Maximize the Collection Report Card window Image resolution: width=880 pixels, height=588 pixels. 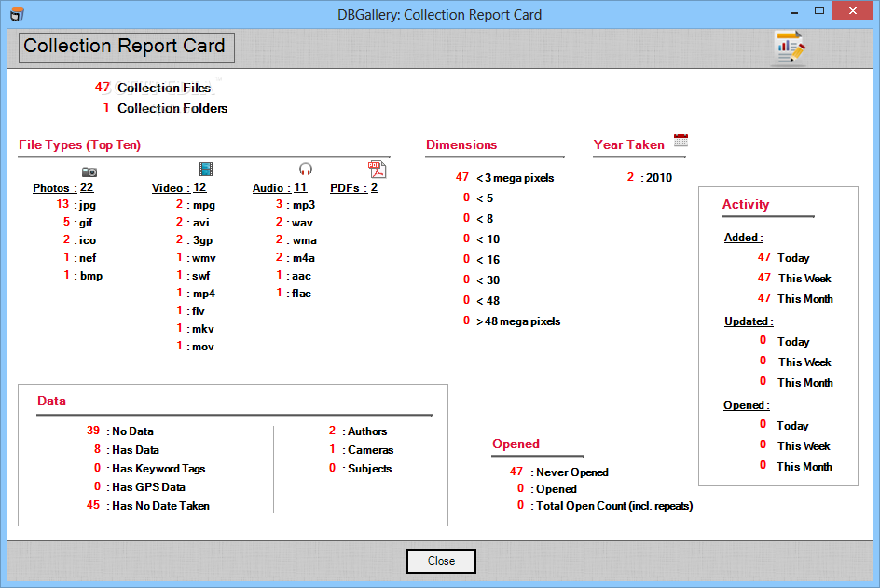click(x=819, y=10)
